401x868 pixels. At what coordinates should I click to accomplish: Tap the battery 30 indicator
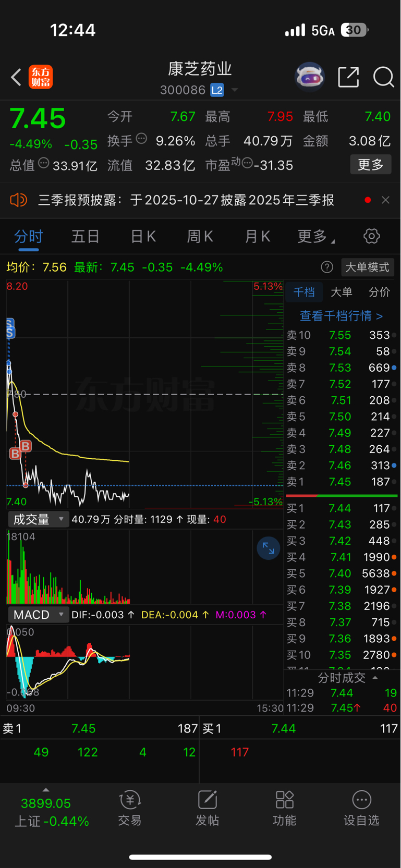pyautogui.click(x=355, y=30)
